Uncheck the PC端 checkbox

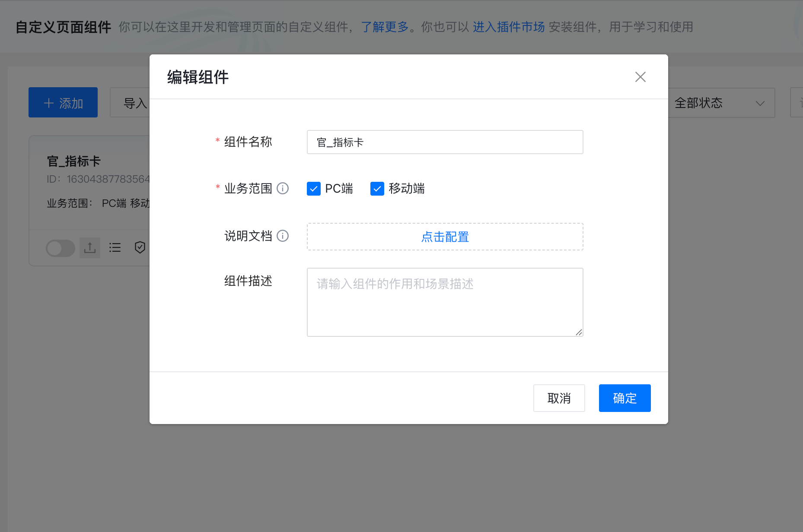(x=313, y=189)
